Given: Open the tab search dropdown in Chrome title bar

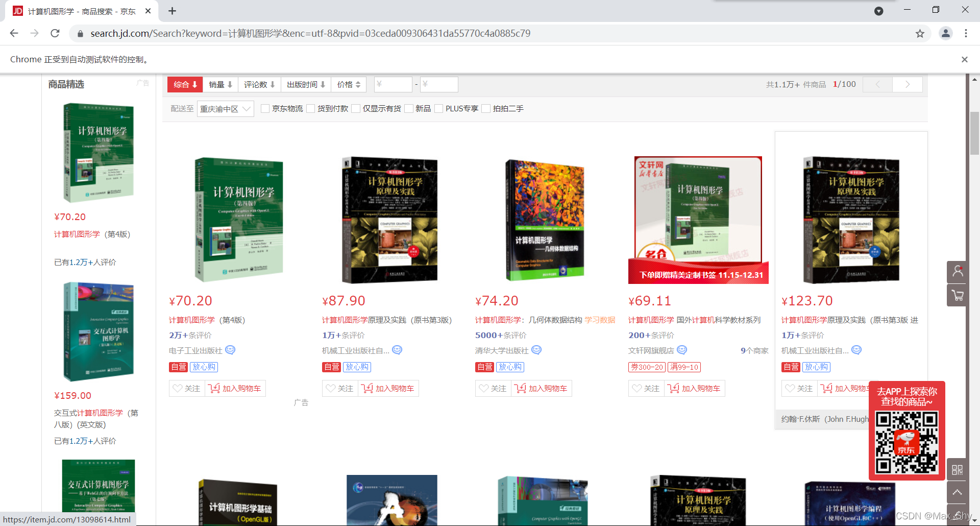Looking at the screenshot, I should coord(879,11).
